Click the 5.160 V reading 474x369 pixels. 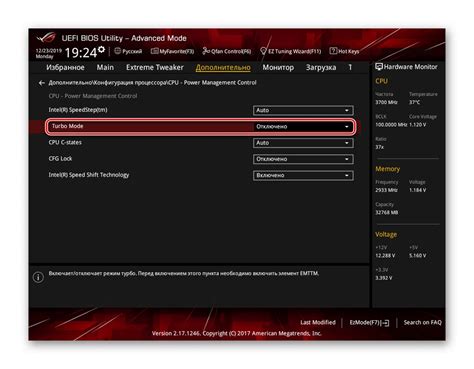(x=418, y=256)
